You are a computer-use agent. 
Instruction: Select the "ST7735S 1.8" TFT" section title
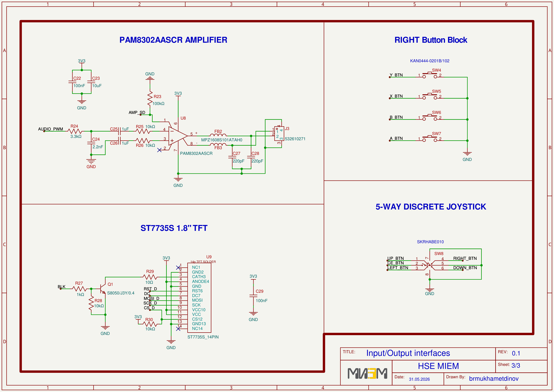[174, 228]
